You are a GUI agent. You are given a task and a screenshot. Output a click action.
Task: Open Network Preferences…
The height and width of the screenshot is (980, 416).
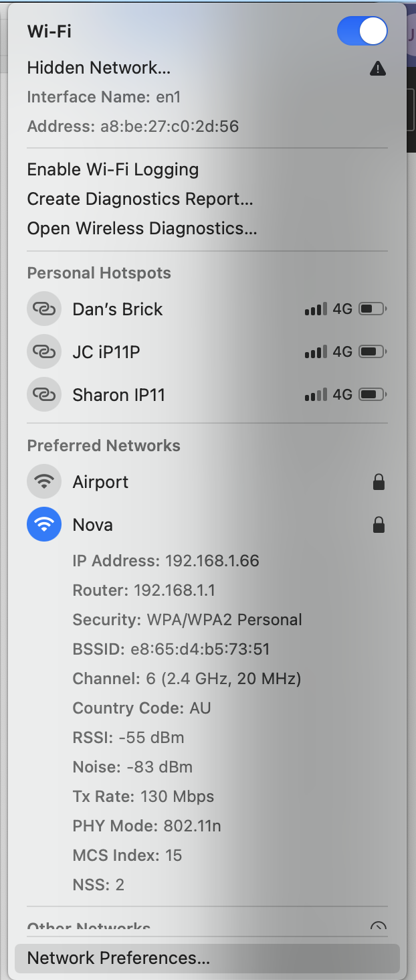[x=207, y=959]
